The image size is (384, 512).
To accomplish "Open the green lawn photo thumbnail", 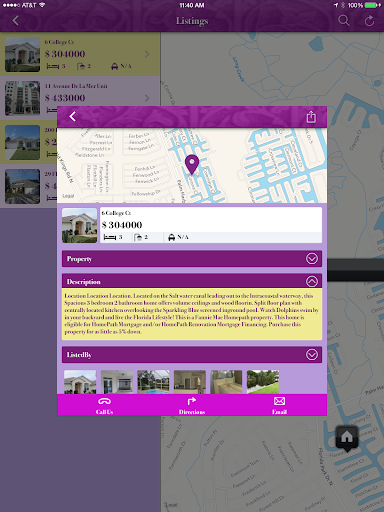I will point(263,382).
